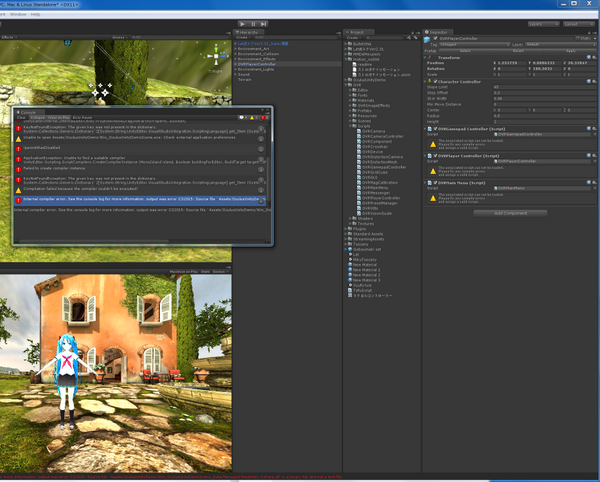Click the error icon of 'Failed to create compiler instance'

18,169
